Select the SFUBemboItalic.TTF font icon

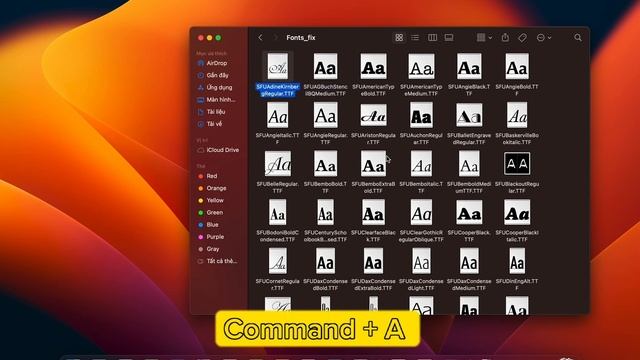(421, 164)
